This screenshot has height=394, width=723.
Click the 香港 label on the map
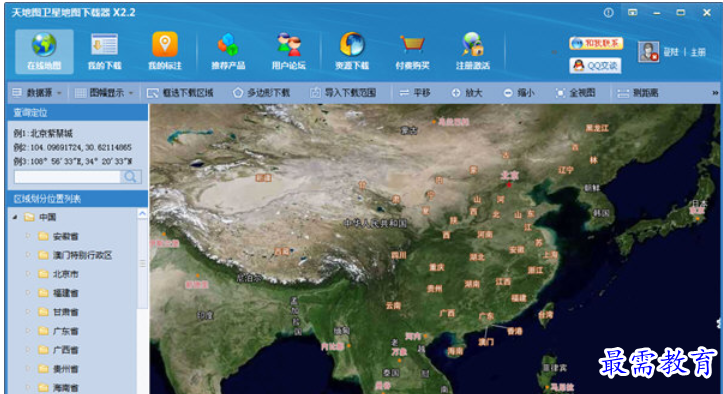[515, 331]
